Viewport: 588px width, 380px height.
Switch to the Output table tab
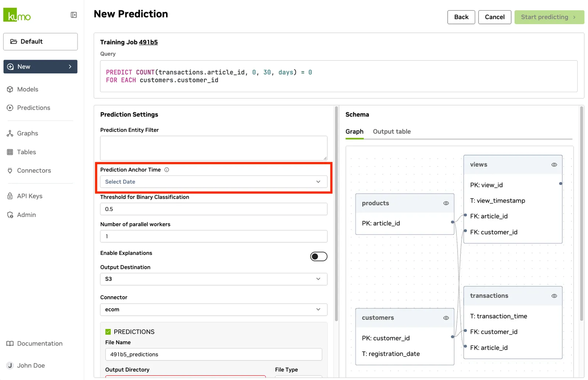click(392, 131)
